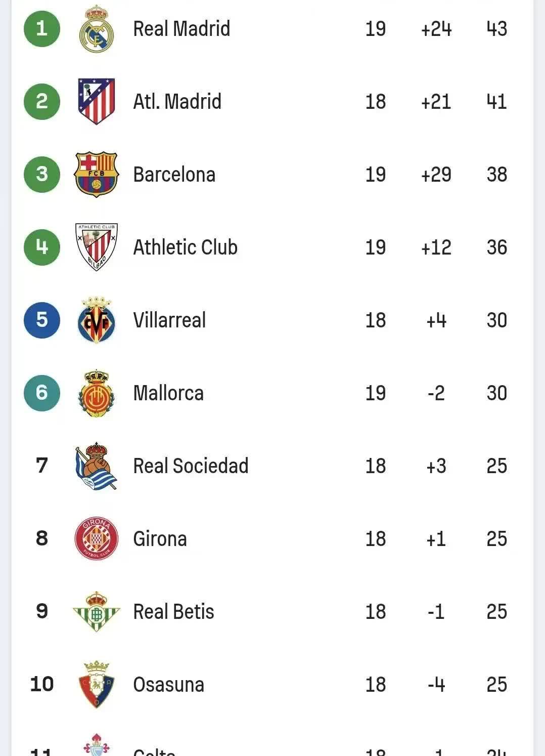545x756 pixels.
Task: Open the Girona club crest
Action: [x=96, y=538]
